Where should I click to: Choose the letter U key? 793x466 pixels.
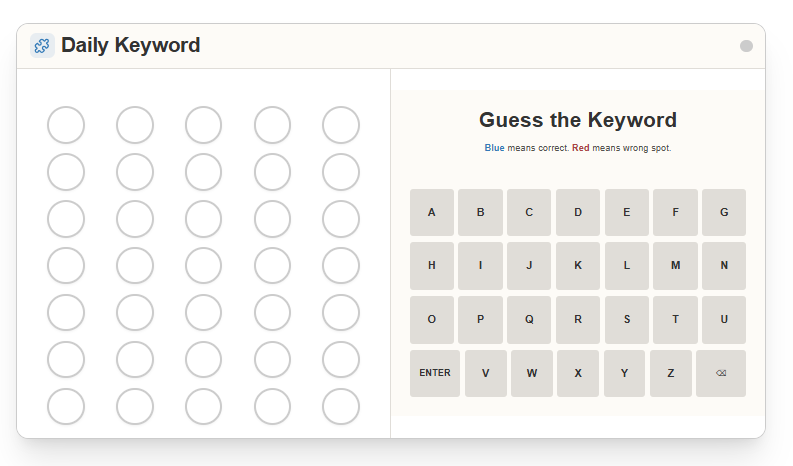pyautogui.click(x=724, y=320)
